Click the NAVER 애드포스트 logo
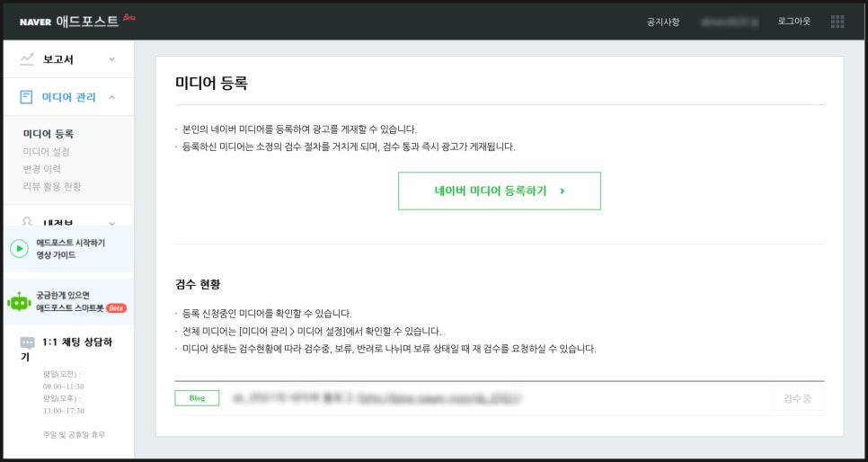The image size is (868, 462). tap(69, 22)
